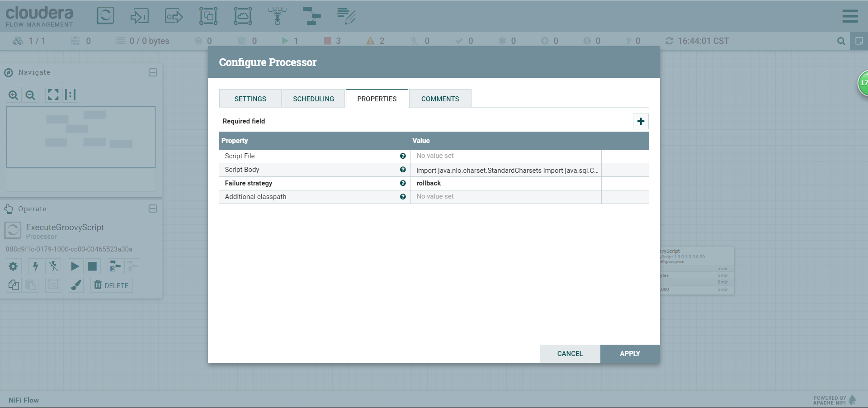Disable the selected component in Operate panel
This screenshot has height=408, width=868.
53,266
